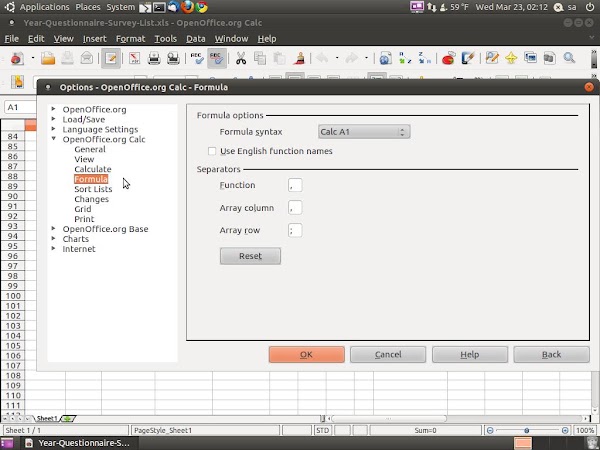This screenshot has height=450, width=600.
Task: Click the Cancel button
Action: tap(388, 355)
